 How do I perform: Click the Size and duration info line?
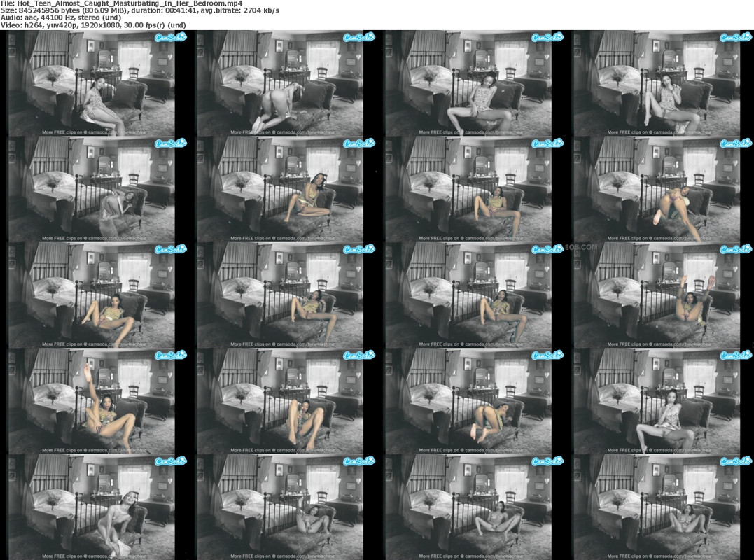coord(139,10)
